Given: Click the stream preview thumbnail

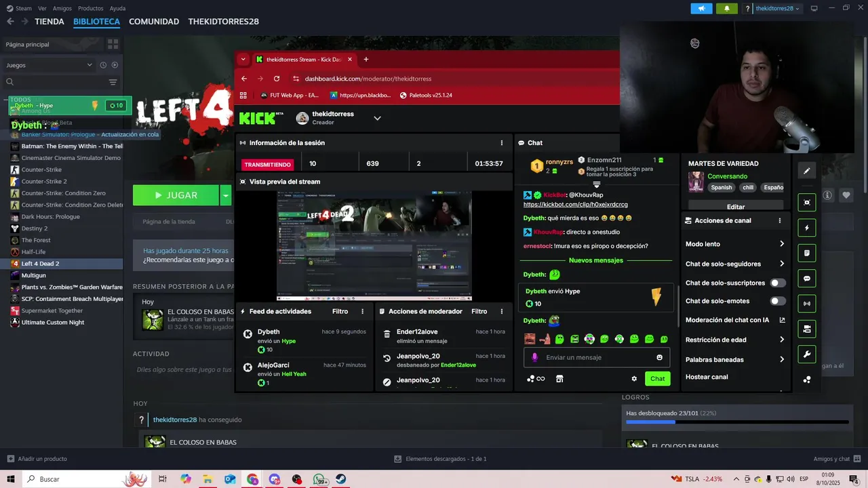Looking at the screenshot, I should coord(374,246).
